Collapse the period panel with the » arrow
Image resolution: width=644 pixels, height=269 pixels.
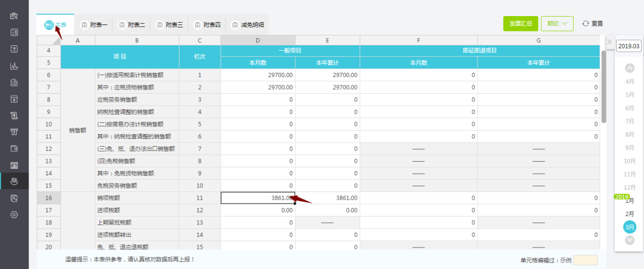pos(609,42)
